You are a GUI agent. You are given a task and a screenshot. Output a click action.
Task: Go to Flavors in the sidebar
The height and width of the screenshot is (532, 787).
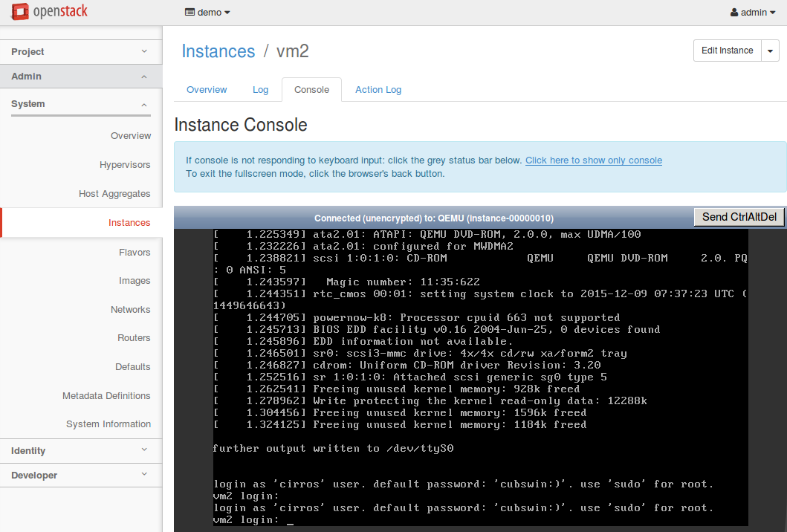[135, 253]
